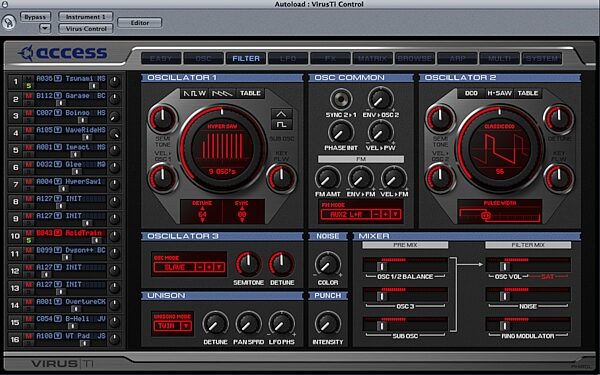Open preset dropdown for A036 Tsunami

[57, 78]
